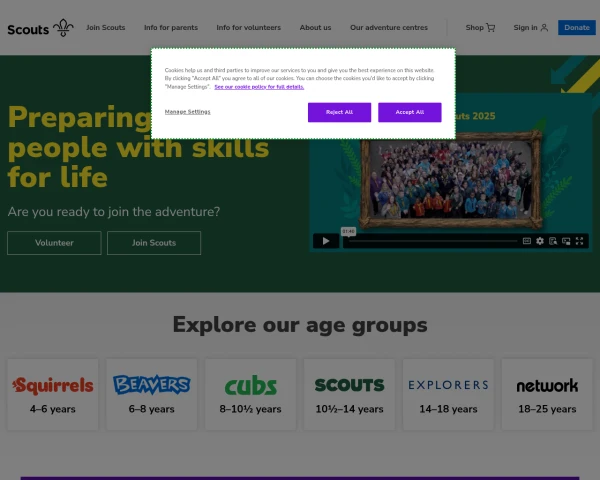Screen dimensions: 600x480
Task: Select Squirrels 4–6 years card
Action: tap(53, 394)
